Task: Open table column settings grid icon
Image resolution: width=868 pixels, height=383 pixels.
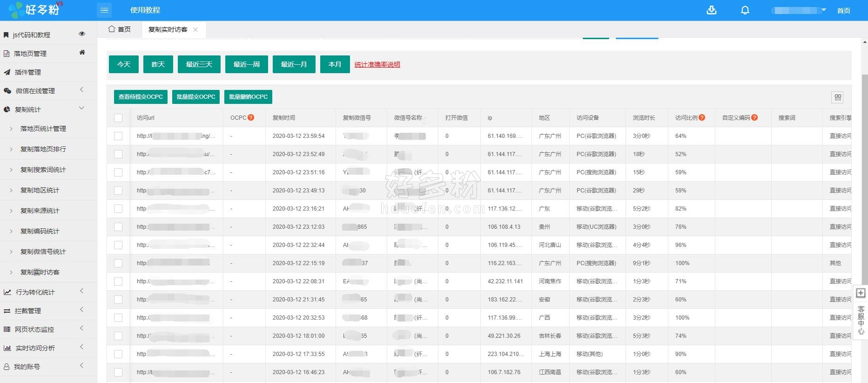Action: (838, 97)
